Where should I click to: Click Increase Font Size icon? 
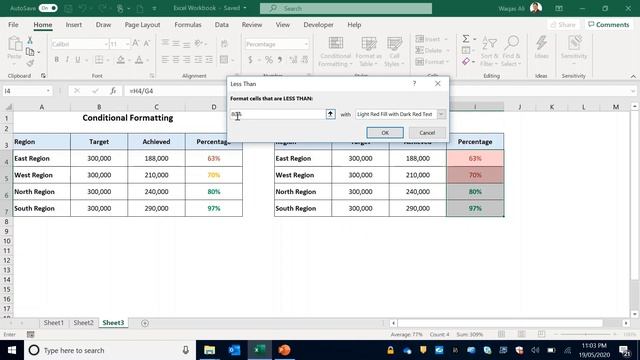136,44
